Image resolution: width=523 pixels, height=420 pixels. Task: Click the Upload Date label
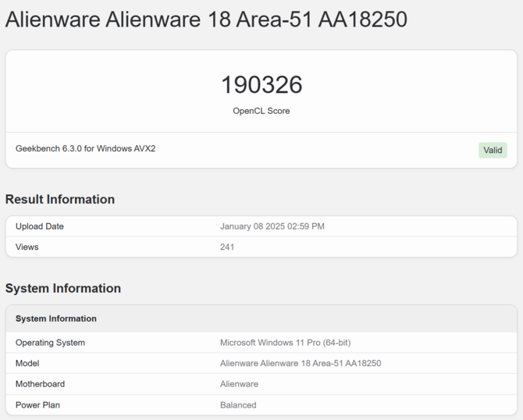point(40,226)
